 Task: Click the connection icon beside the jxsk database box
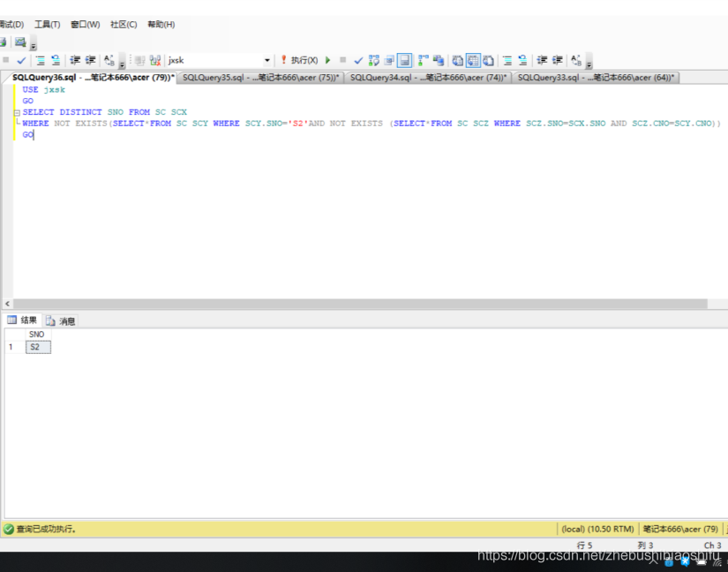coord(155,60)
